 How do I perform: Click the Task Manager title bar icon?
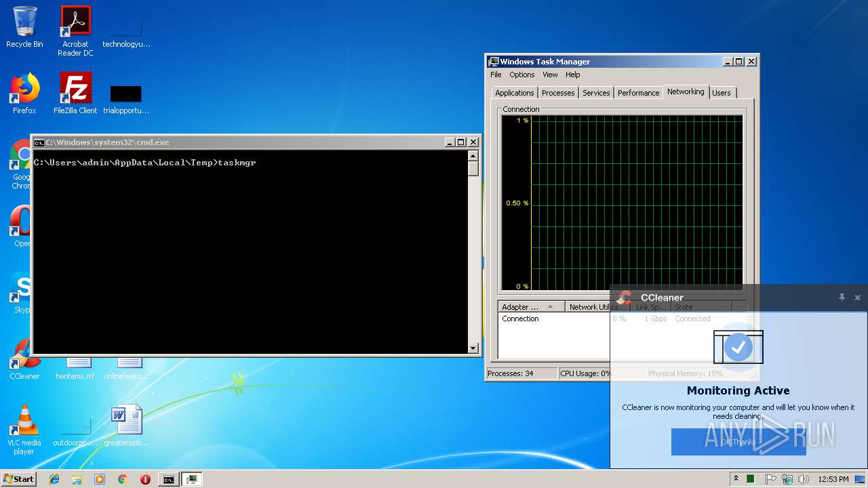click(494, 62)
